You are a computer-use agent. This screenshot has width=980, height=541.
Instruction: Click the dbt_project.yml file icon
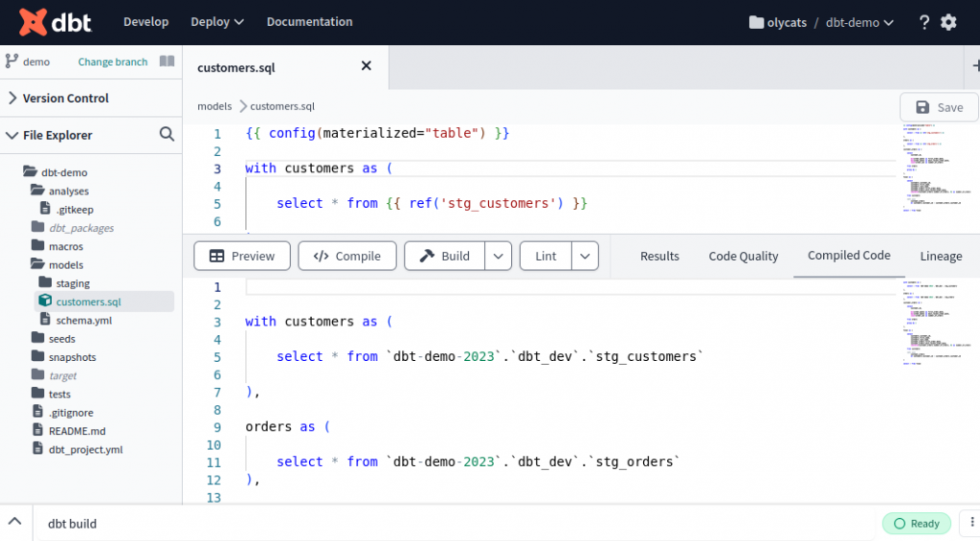point(37,448)
